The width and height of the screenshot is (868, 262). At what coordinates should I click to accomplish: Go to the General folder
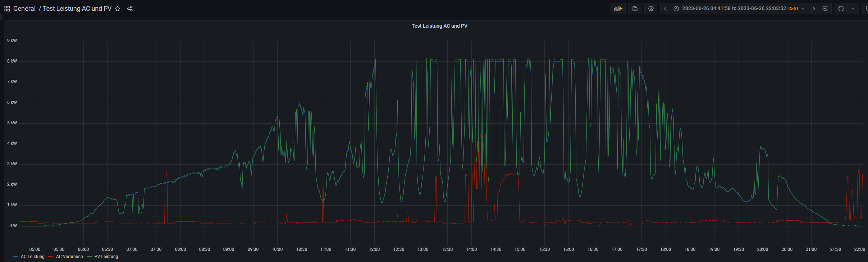click(x=24, y=9)
